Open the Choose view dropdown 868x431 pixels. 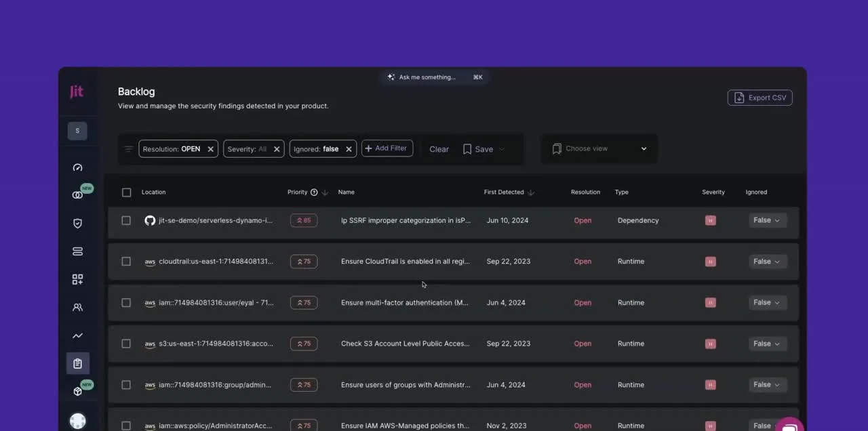599,148
